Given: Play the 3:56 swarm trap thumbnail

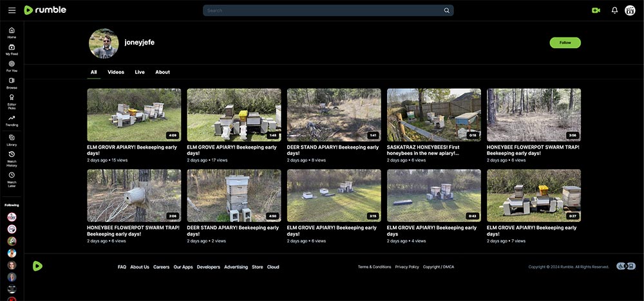Looking at the screenshot, I should pos(534,115).
